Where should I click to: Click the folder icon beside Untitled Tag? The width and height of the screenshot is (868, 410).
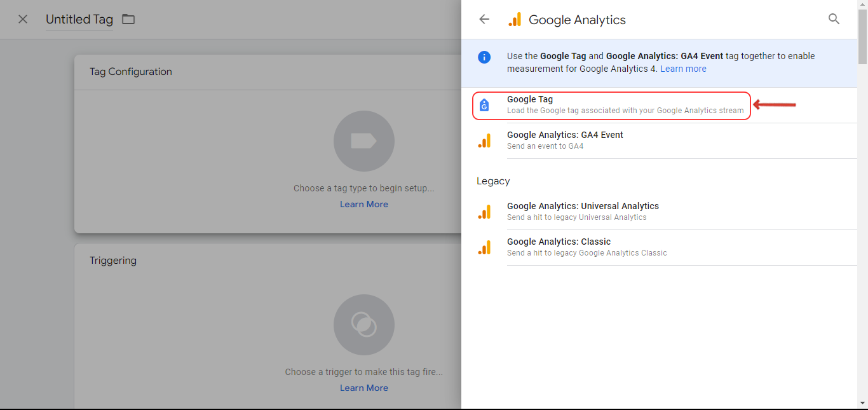[128, 19]
